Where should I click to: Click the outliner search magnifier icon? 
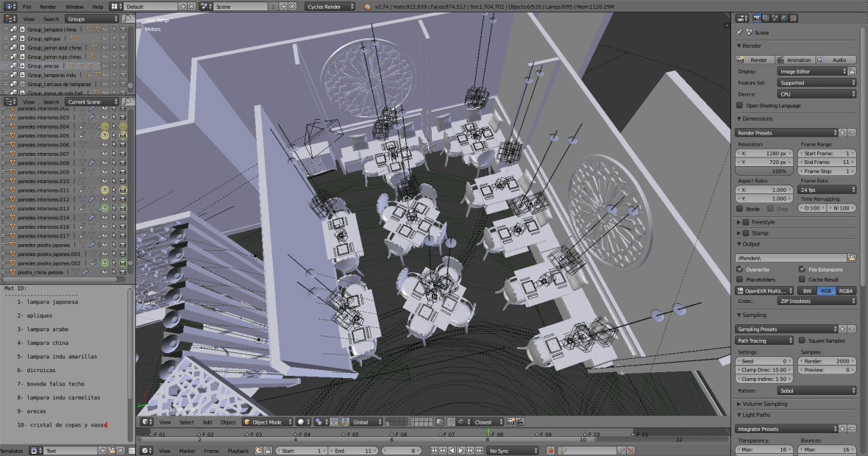128,18
